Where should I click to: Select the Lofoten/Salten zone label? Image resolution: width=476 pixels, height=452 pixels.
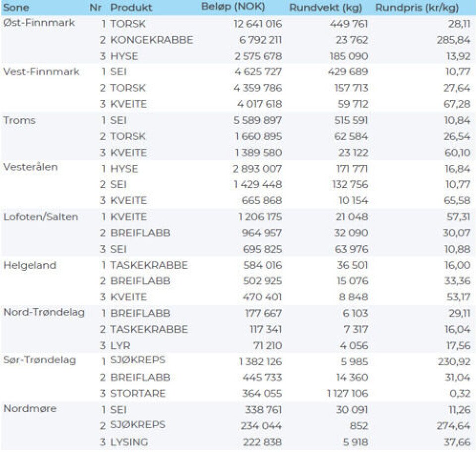41,217
